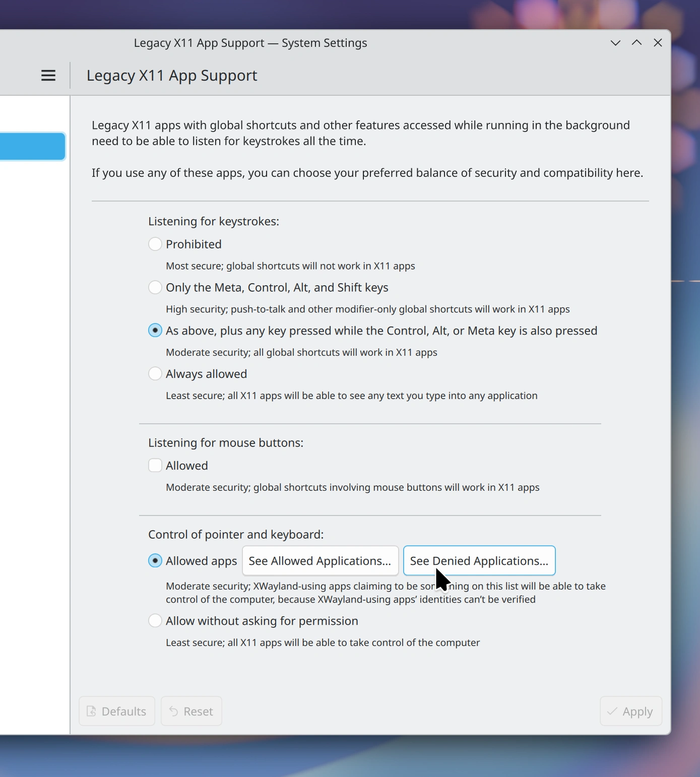Open See Allowed Applications dialog
The height and width of the screenshot is (777, 700).
[320, 561]
